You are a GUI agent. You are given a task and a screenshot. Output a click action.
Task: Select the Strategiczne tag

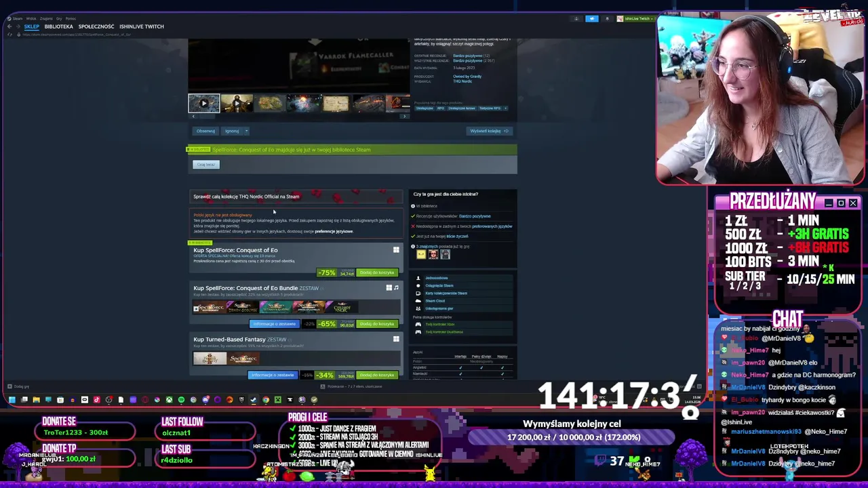(425, 108)
